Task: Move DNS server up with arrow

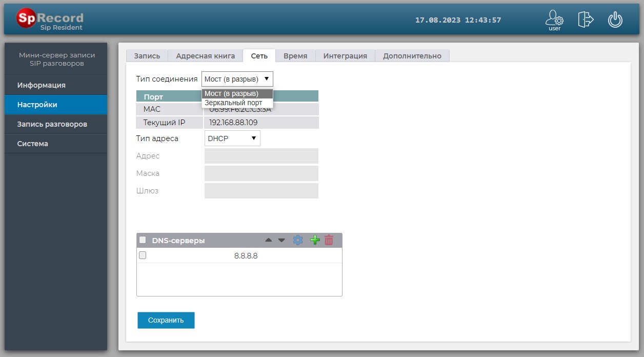Action: 269,240
